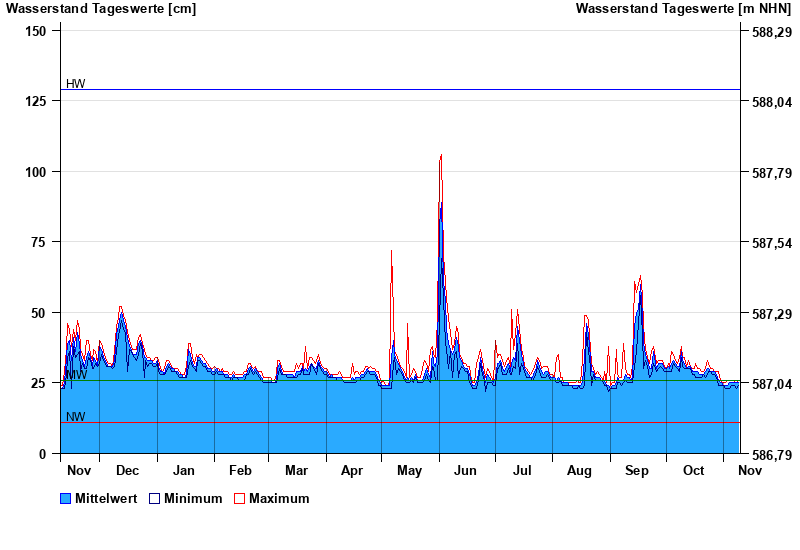Click the Jun month label on x-axis

pos(466,470)
